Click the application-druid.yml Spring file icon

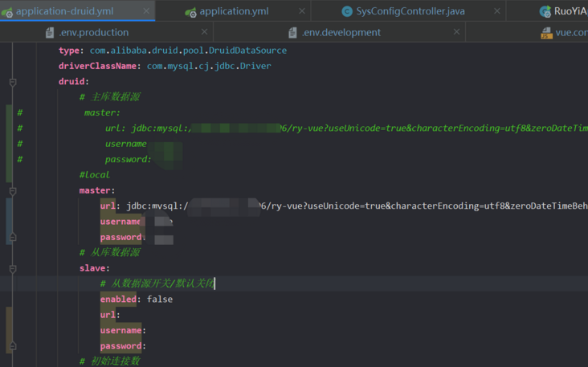7,11
